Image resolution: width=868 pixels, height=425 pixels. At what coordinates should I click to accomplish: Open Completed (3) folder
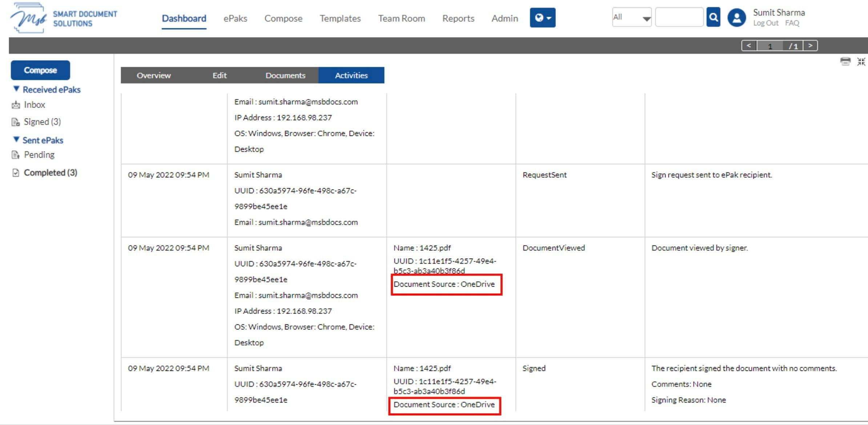[x=51, y=173]
